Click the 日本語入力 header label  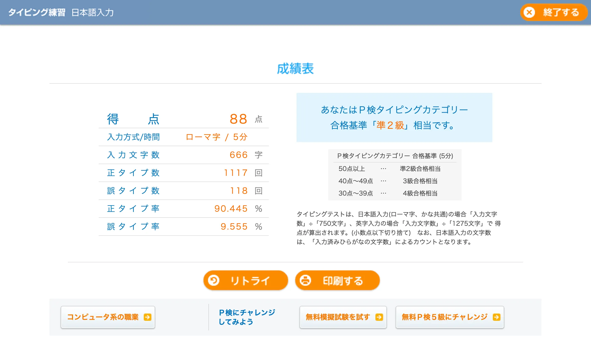[93, 12]
